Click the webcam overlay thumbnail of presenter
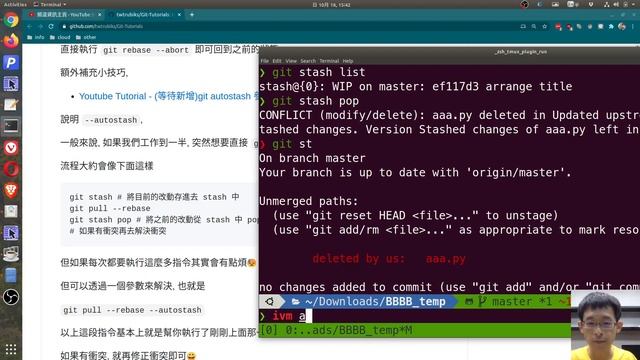This screenshot has height=360, width=640. tap(605, 325)
